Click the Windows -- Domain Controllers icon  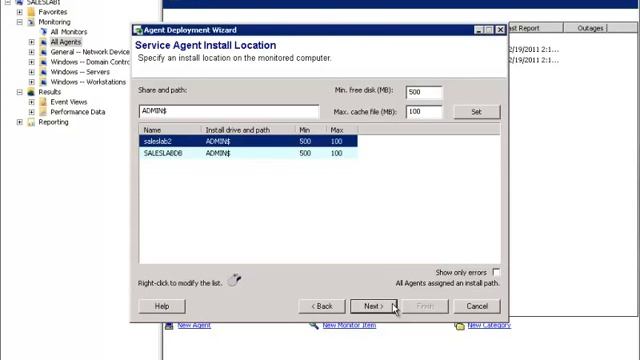(x=43, y=62)
